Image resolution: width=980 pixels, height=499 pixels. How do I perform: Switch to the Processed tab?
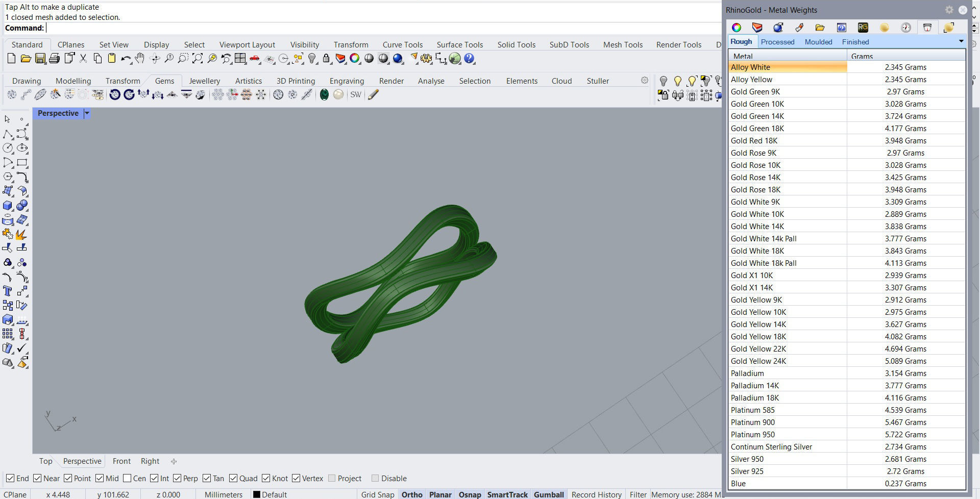(x=777, y=42)
